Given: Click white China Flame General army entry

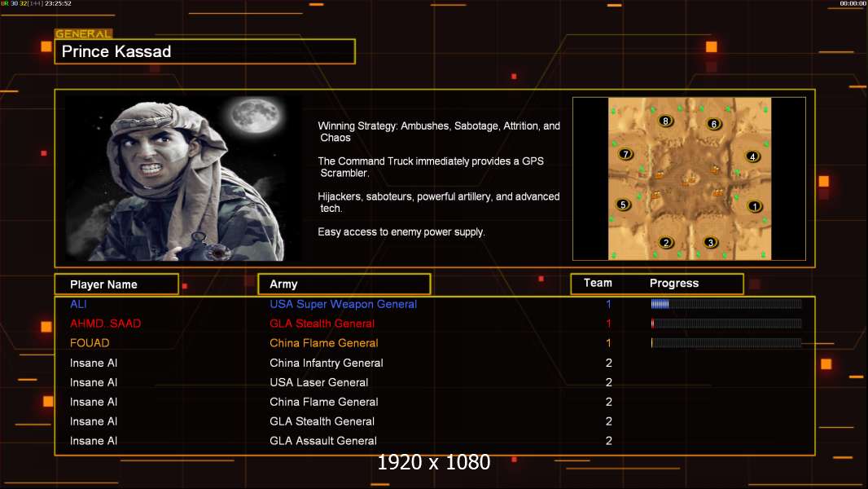Looking at the screenshot, I should tap(324, 402).
